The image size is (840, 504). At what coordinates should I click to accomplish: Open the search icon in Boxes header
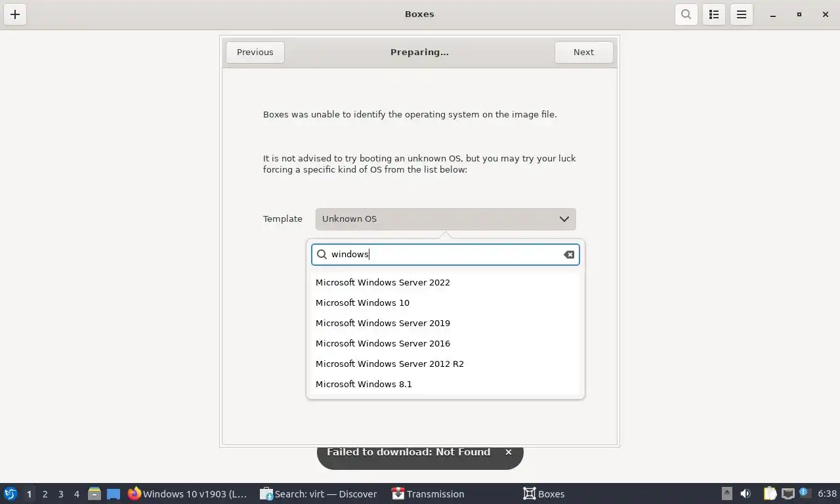tap(686, 14)
